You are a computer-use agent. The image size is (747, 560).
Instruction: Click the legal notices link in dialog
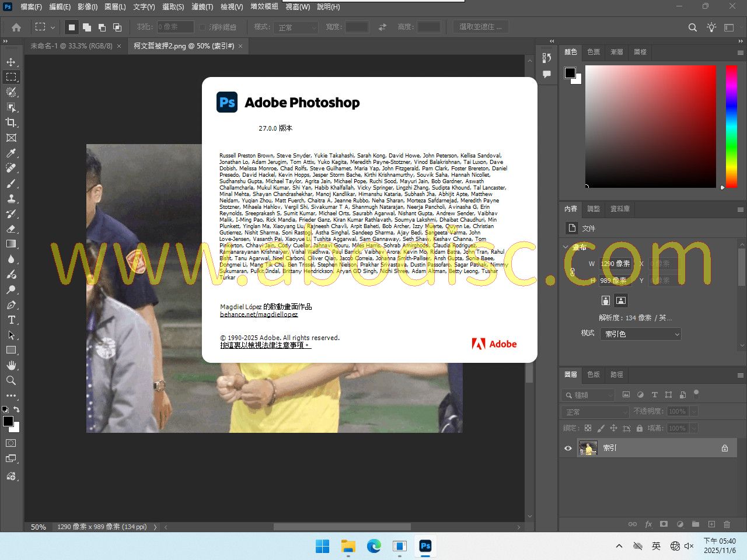pyautogui.click(x=265, y=345)
